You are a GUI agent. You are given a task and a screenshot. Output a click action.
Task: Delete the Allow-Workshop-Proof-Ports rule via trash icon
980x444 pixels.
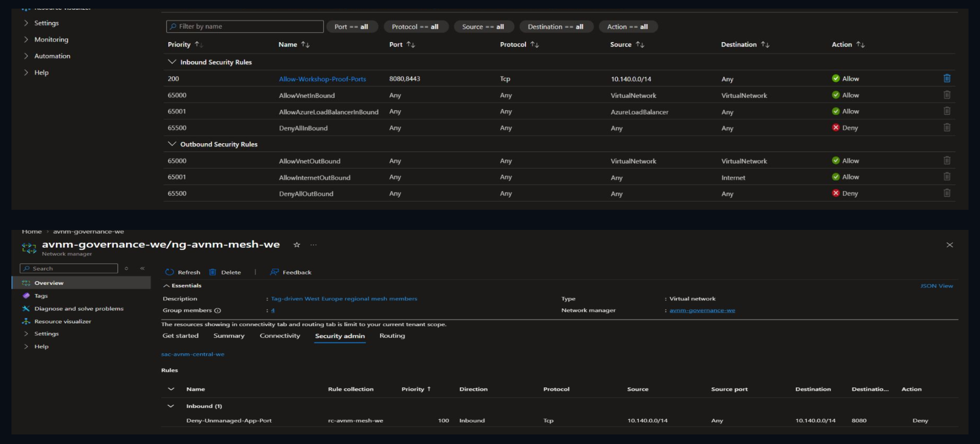947,79
